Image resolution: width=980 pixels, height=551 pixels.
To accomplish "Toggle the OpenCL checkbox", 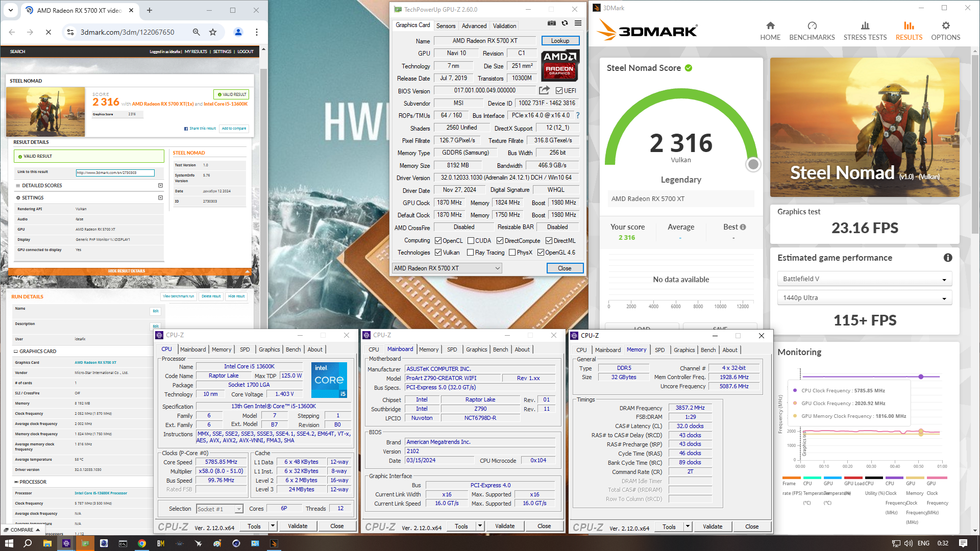I will coord(438,241).
